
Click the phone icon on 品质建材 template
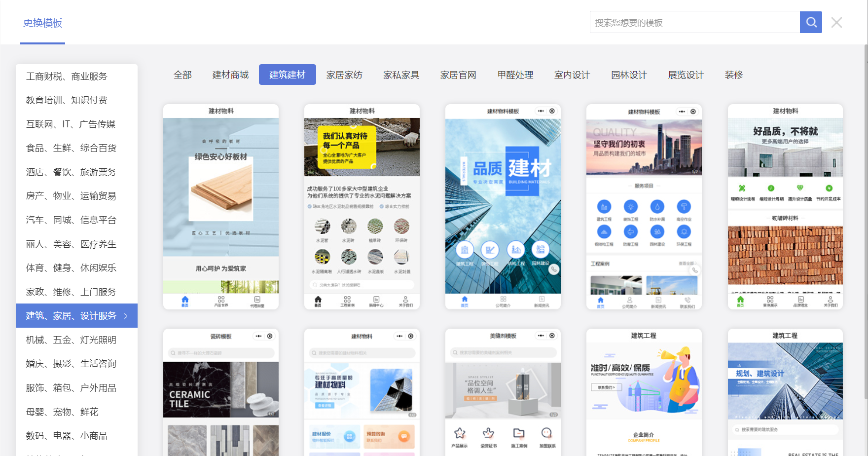(x=554, y=269)
